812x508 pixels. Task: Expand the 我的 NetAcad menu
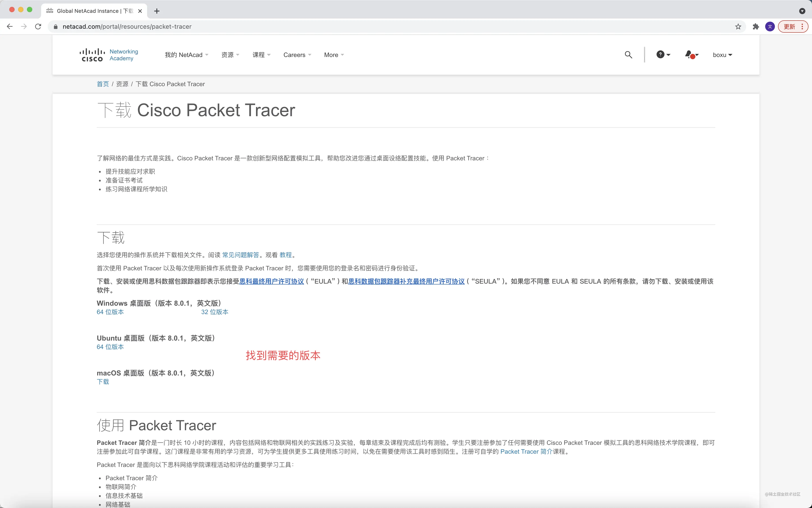pyautogui.click(x=186, y=55)
